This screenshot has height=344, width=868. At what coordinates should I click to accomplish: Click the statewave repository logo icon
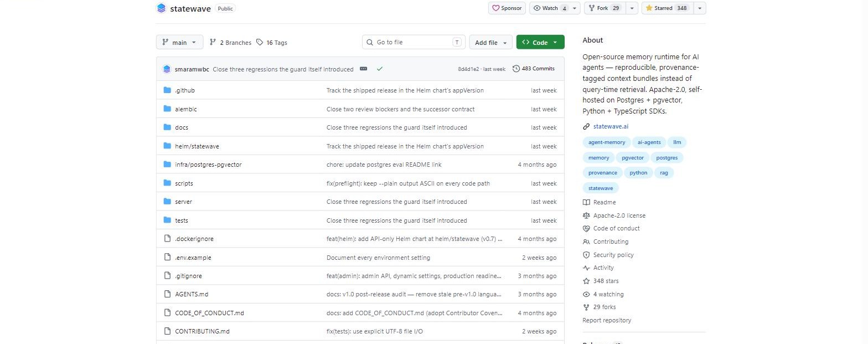(x=162, y=8)
